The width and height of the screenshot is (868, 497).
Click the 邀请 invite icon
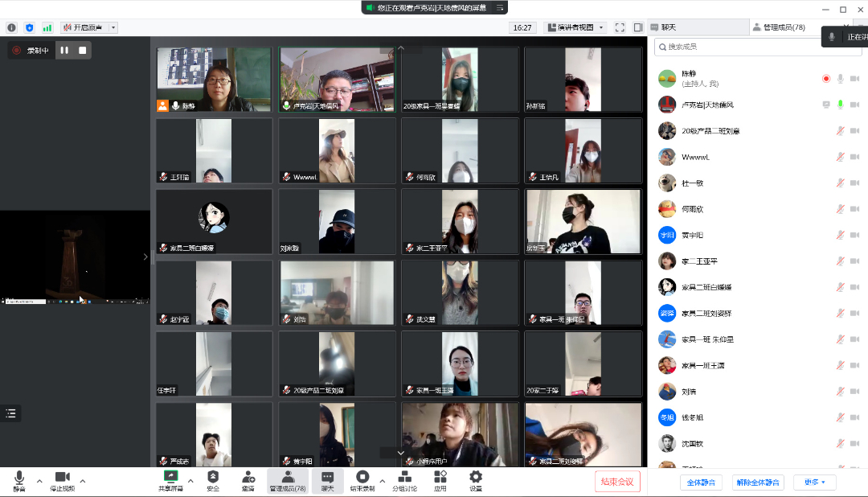click(x=248, y=477)
